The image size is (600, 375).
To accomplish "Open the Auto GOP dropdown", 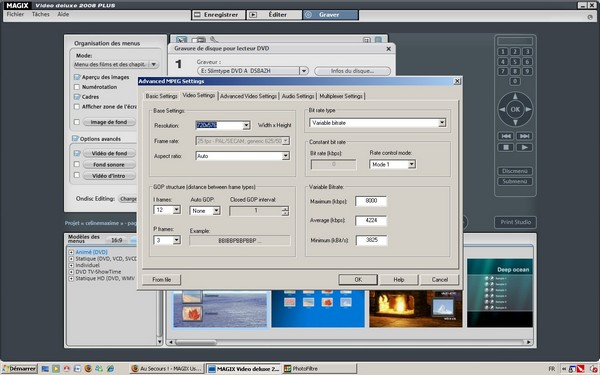I will tap(216, 210).
